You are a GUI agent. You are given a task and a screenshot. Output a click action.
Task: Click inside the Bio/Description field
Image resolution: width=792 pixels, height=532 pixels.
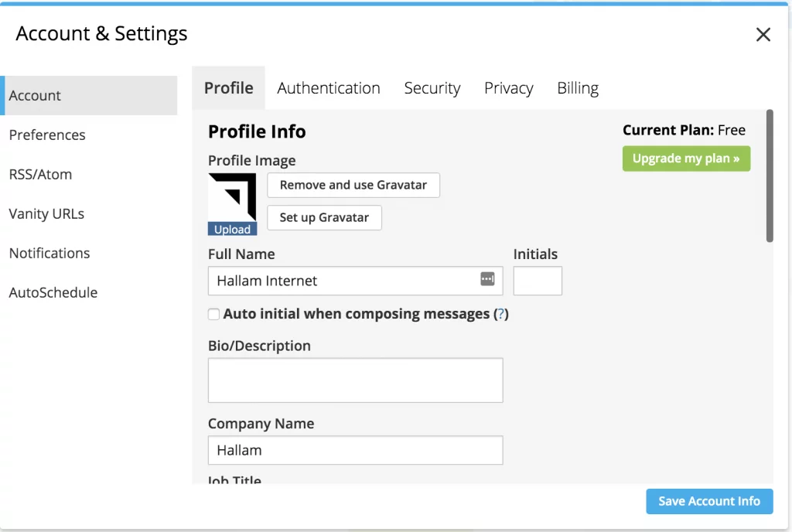tap(355, 380)
